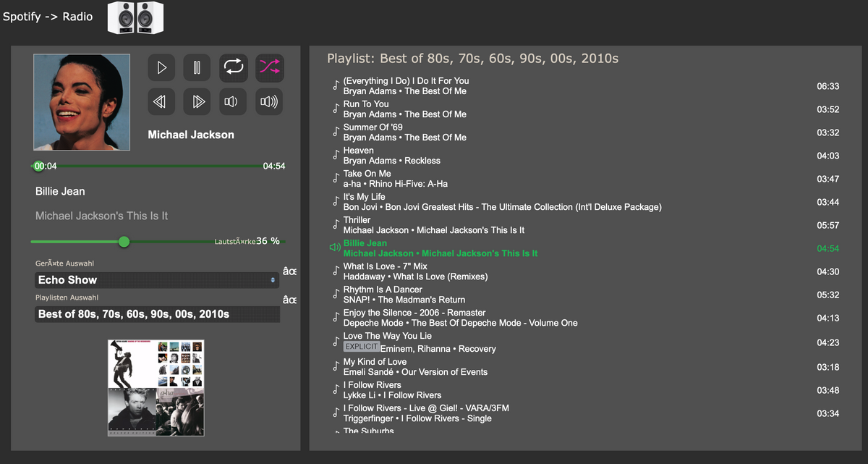Click the song progress bar
The height and width of the screenshot is (464, 868).
point(159,166)
